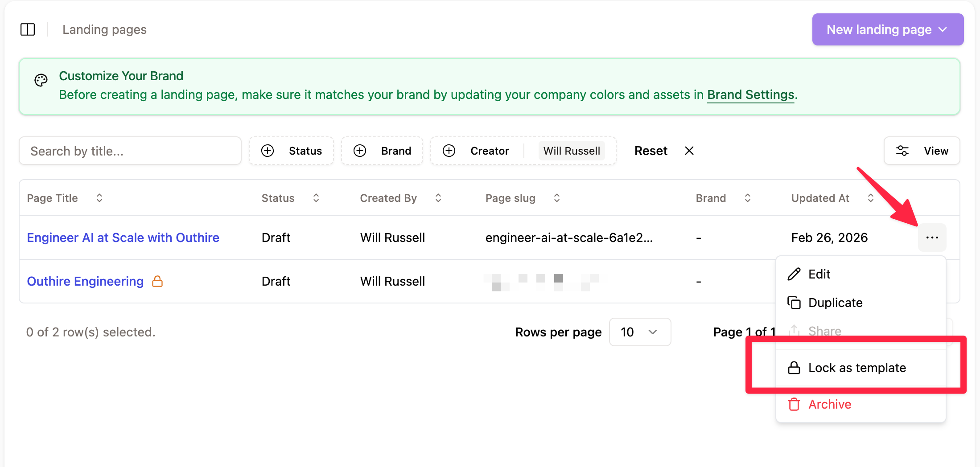Image resolution: width=980 pixels, height=467 pixels.
Task: Add a Brand filter
Action: [x=383, y=151]
